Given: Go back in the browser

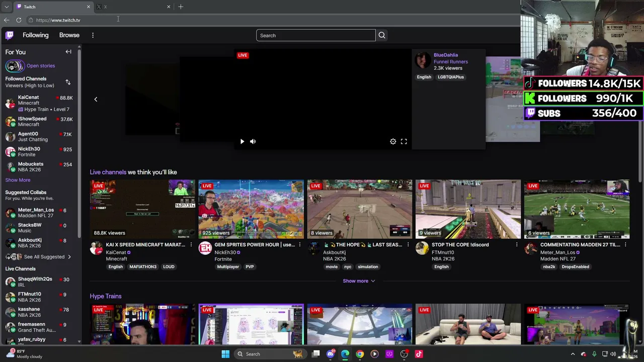Looking at the screenshot, I should click(7, 20).
